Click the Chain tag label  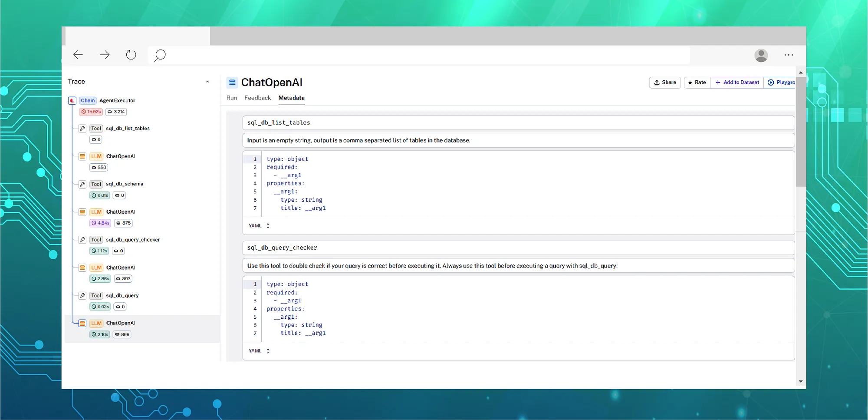[88, 100]
